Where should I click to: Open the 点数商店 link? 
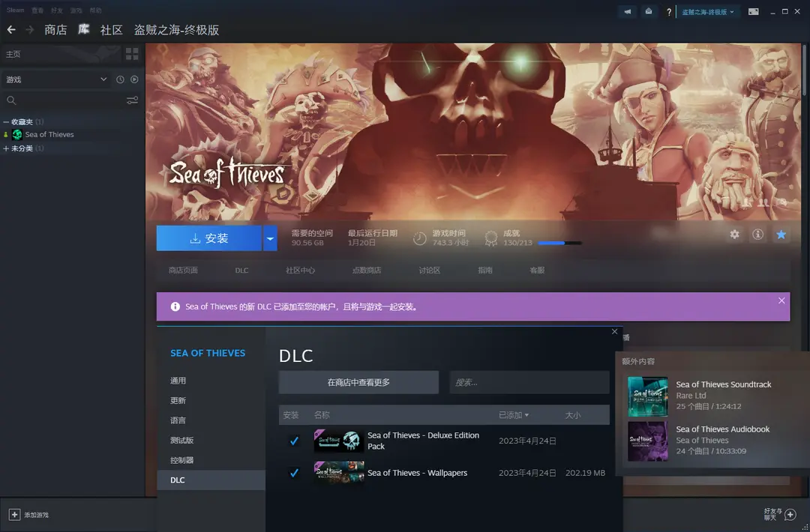pos(367,270)
